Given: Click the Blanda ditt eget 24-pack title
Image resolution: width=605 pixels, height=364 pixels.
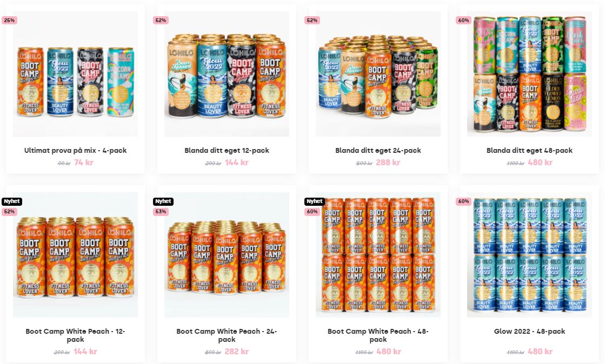Looking at the screenshot, I should [x=378, y=150].
